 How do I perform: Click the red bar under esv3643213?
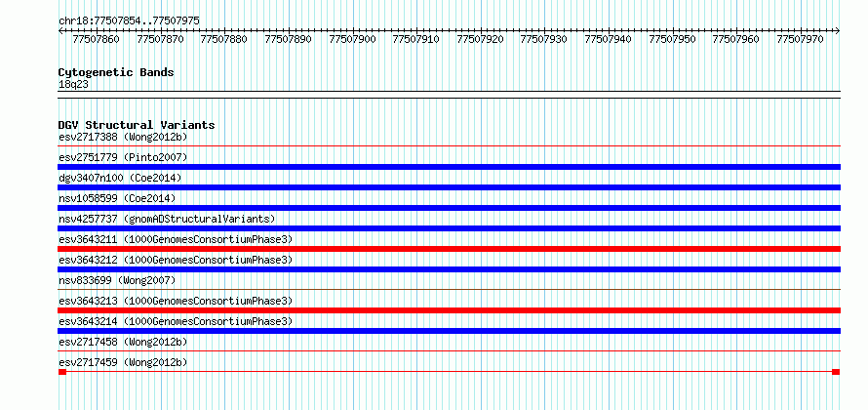pos(449,310)
